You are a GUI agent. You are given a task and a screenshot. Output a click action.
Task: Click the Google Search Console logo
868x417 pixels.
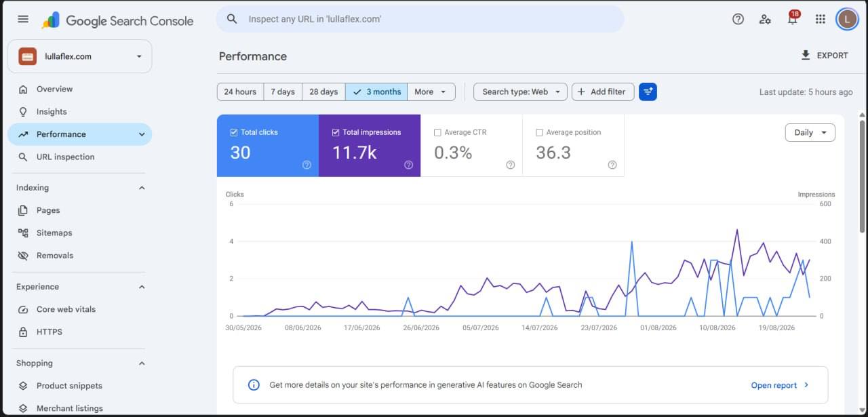click(118, 20)
